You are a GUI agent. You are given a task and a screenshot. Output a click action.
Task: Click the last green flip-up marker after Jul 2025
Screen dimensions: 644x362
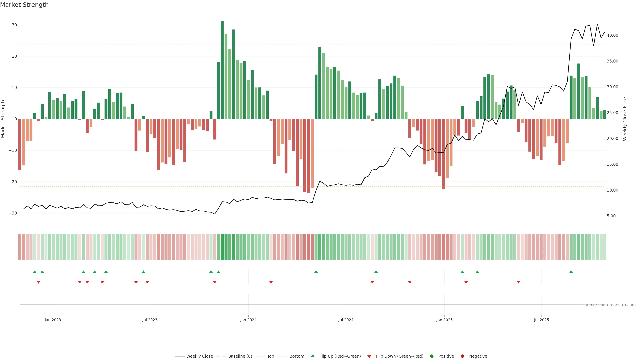(571, 272)
